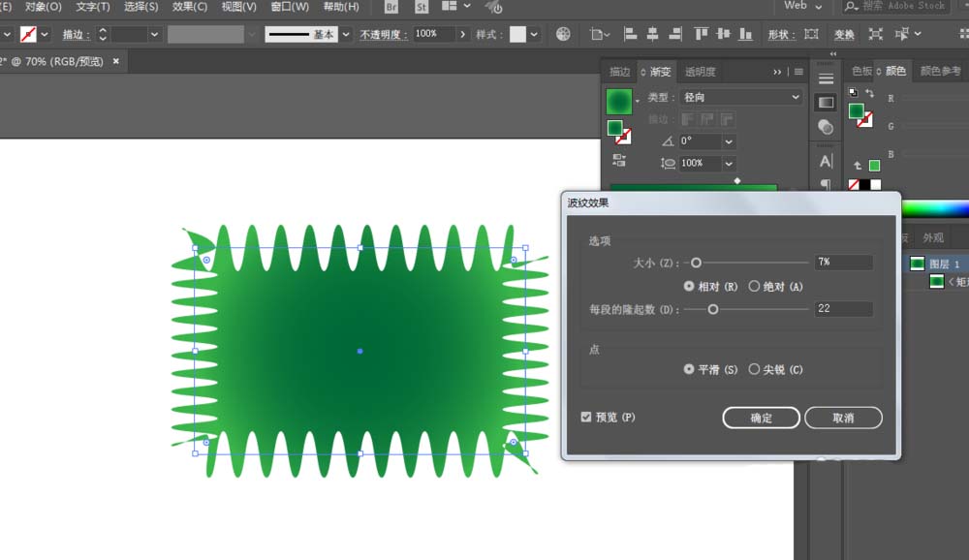Confirm the dialog with 确定
969x560 pixels.
(761, 418)
